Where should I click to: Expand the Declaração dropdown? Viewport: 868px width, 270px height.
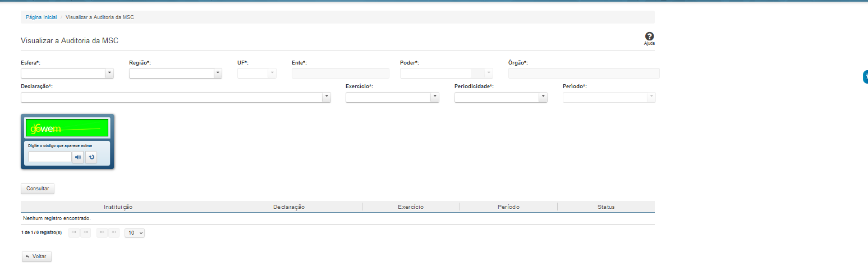[x=326, y=98]
